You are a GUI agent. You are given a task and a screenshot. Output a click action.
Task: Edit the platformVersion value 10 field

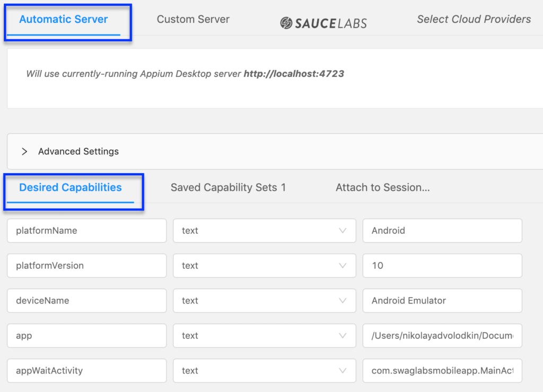(442, 265)
